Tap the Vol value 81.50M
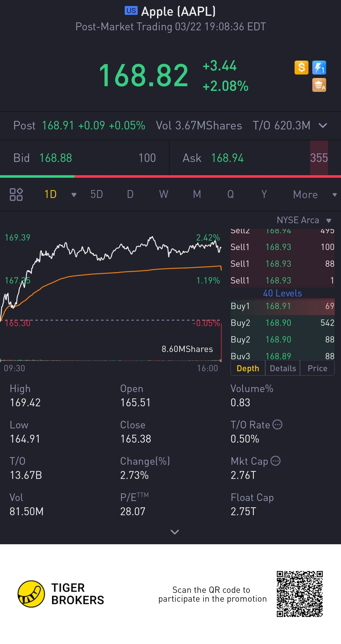The height and width of the screenshot is (644, 341). click(x=27, y=512)
